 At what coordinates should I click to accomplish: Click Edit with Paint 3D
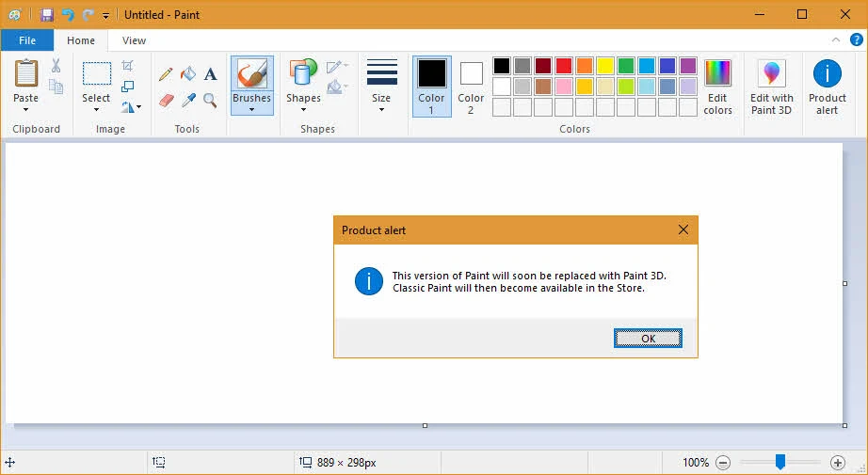click(x=772, y=87)
